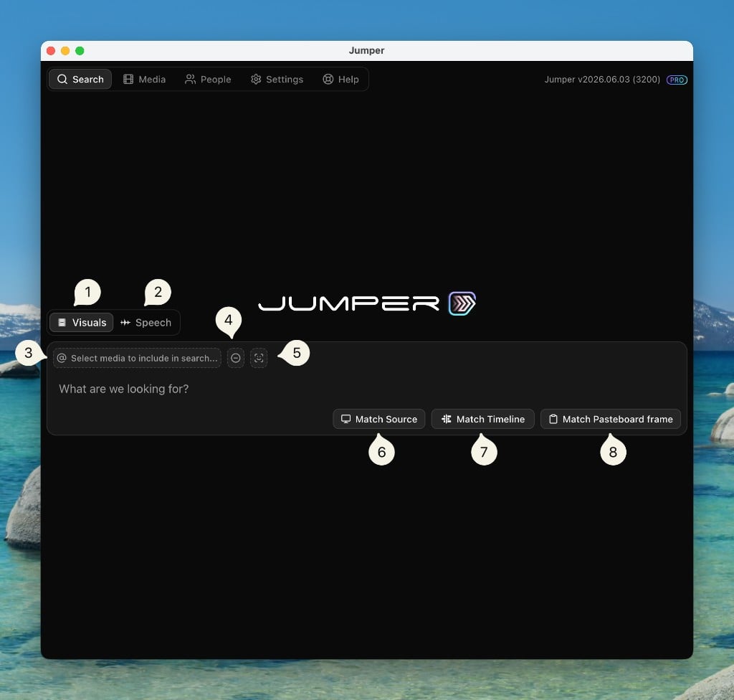
Task: Switch to the Media tab
Action: point(144,79)
